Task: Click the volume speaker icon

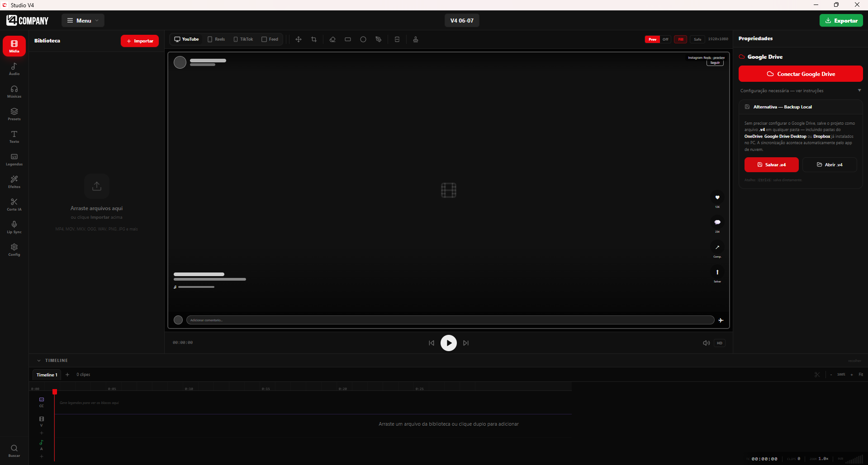Action: 706,343
